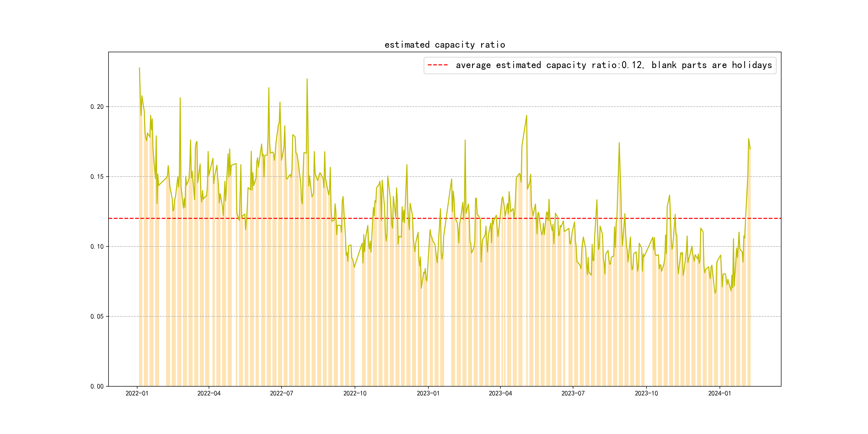The height and width of the screenshot is (434, 868).
Task: Click the 2022-04 x-axis date label
Action: coord(209,394)
